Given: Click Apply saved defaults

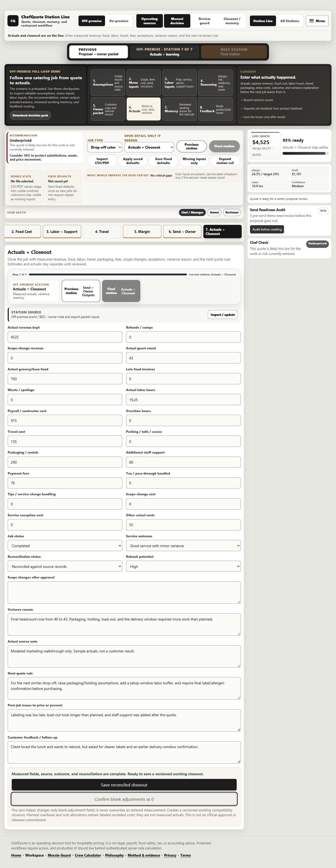Looking at the screenshot, I should click(133, 161).
